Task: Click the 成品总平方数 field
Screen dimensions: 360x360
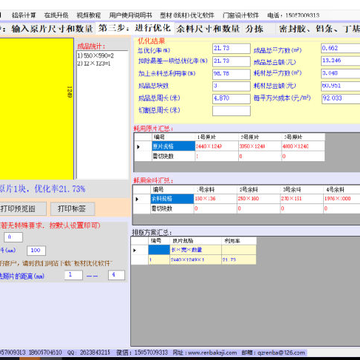Action: click(x=341, y=48)
